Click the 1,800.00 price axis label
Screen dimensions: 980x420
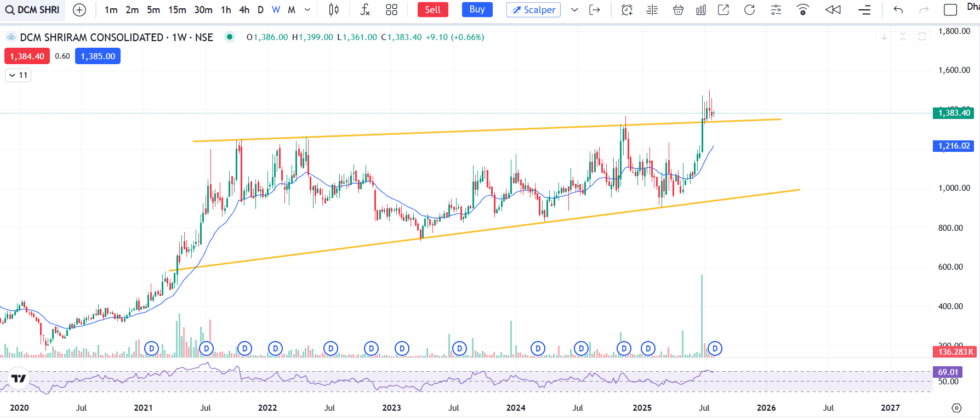[x=954, y=31]
